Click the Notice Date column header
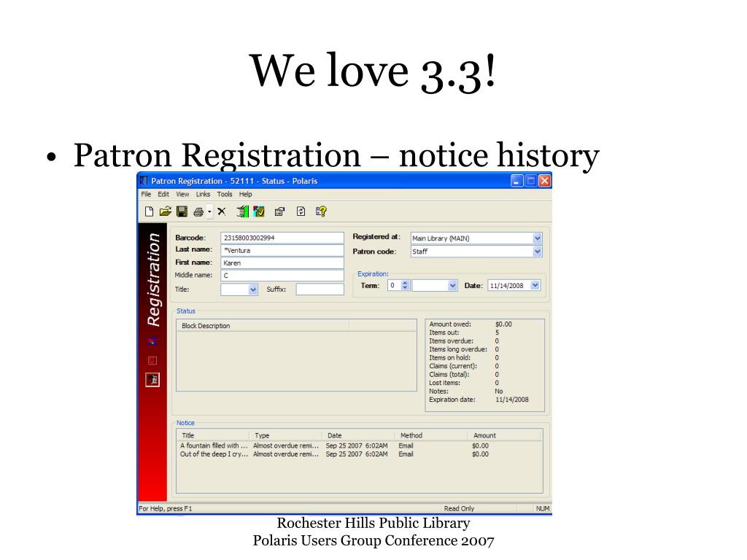Screen dimensions: 747x560 pos(358,435)
